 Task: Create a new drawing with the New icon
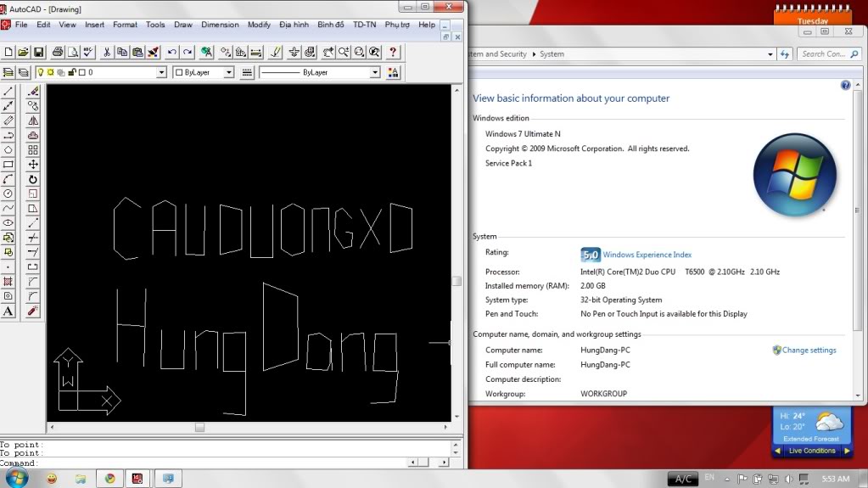(8, 52)
